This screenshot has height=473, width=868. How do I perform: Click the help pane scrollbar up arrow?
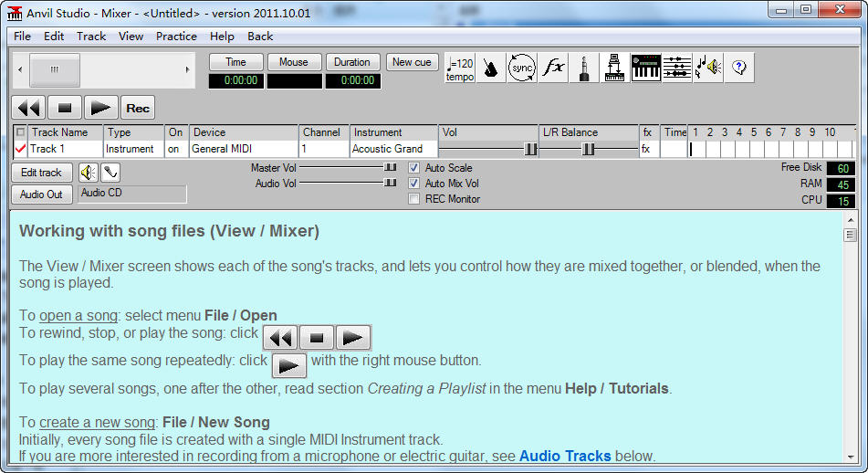(x=851, y=220)
